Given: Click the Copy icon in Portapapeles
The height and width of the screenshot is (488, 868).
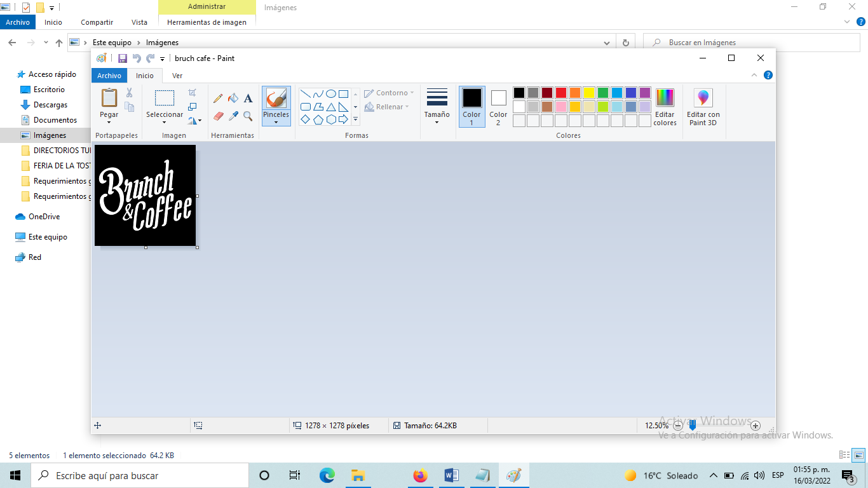Looking at the screenshot, I should 129,107.
